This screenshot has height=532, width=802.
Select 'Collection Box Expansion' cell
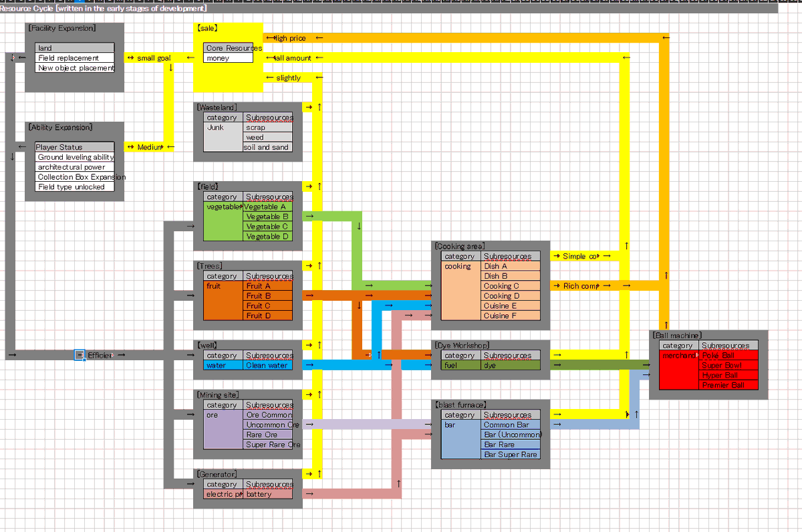(75, 177)
